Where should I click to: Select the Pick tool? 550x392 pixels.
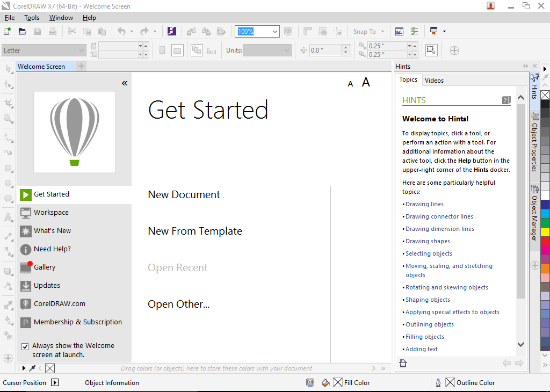(x=9, y=68)
